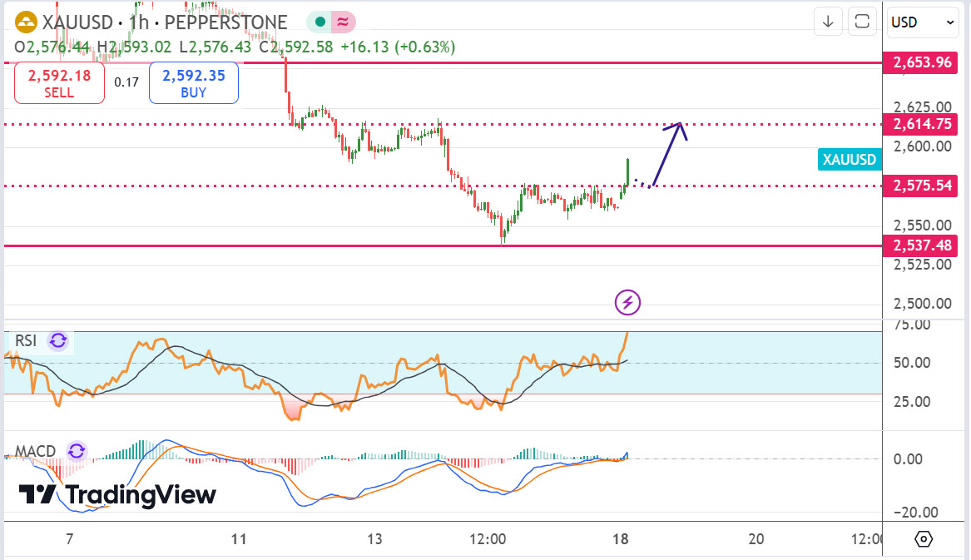Click the blue projection arrow drawing
Image resolution: width=971 pixels, height=560 pixels.
tap(668, 154)
